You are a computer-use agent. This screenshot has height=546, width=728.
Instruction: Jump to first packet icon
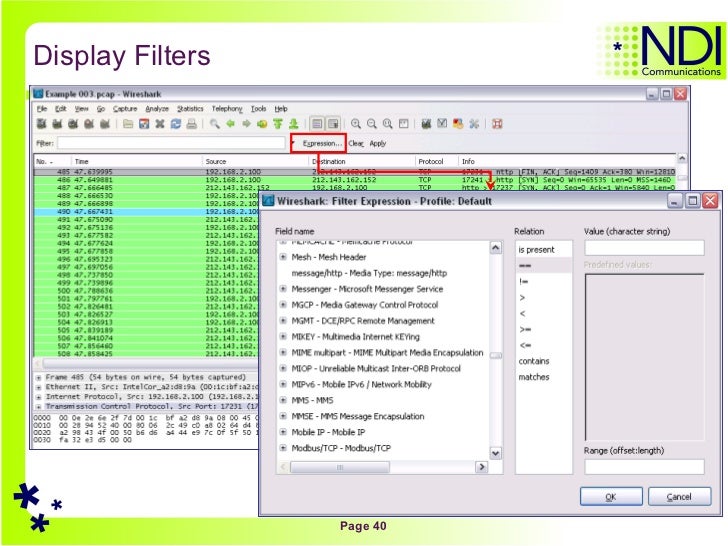tap(278, 124)
